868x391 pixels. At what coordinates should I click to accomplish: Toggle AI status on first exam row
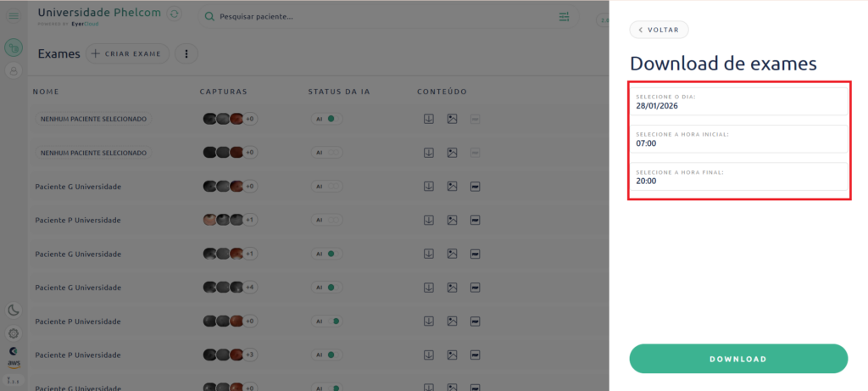click(326, 119)
